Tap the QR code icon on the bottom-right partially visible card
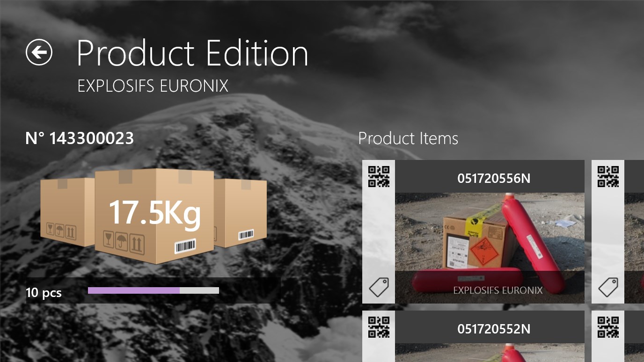This screenshot has width=644, height=362. tap(608, 327)
